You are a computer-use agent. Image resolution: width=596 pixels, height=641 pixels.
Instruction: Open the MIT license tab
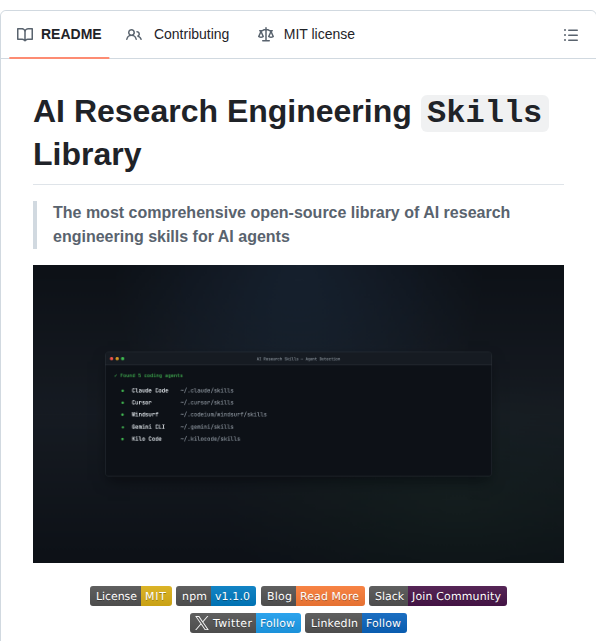[x=307, y=34]
